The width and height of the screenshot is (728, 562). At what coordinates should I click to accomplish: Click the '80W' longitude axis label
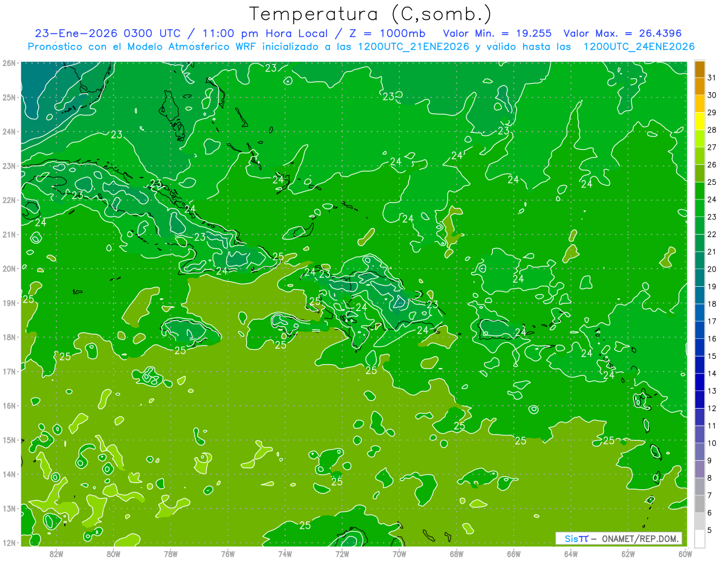click(113, 554)
